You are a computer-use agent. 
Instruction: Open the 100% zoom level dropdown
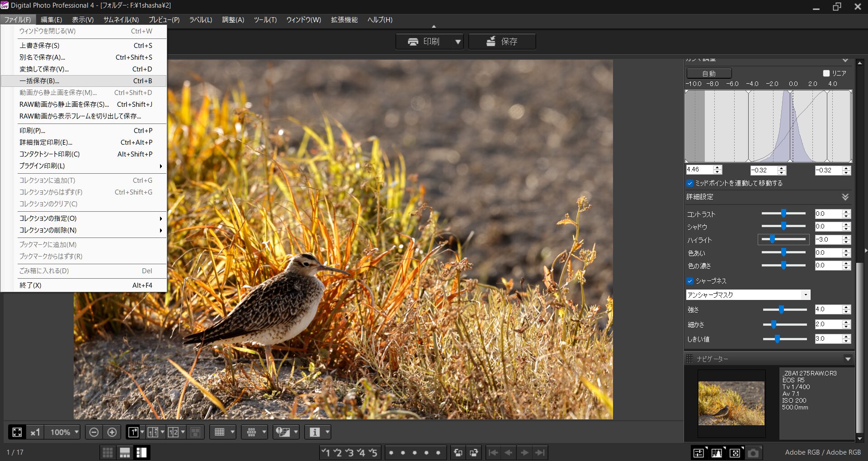76,432
